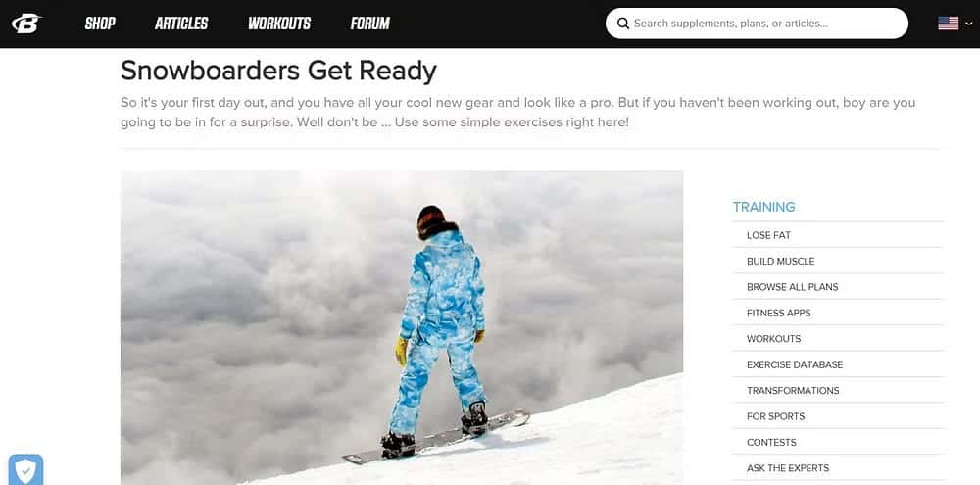Image resolution: width=980 pixels, height=485 pixels.
Task: Go to the Fitness Apps link
Action: (x=779, y=314)
